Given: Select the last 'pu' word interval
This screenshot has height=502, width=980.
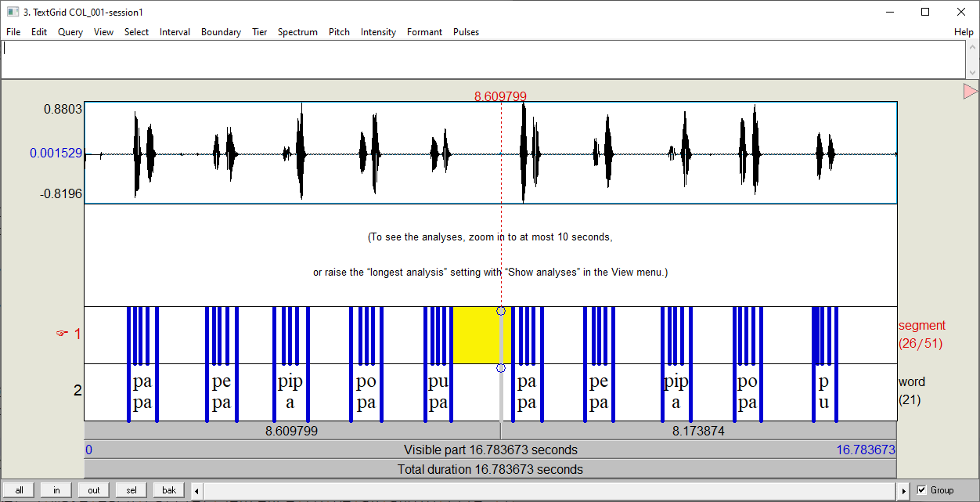Looking at the screenshot, I should tap(824, 392).
